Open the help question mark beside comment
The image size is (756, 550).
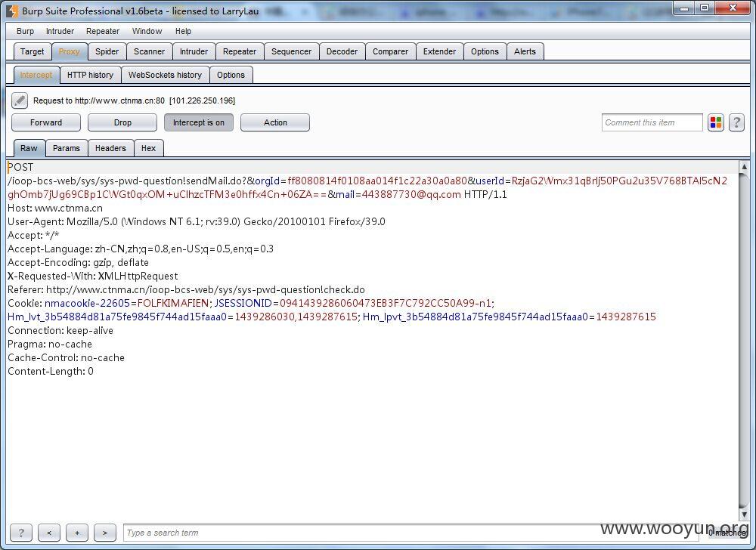[x=736, y=122]
